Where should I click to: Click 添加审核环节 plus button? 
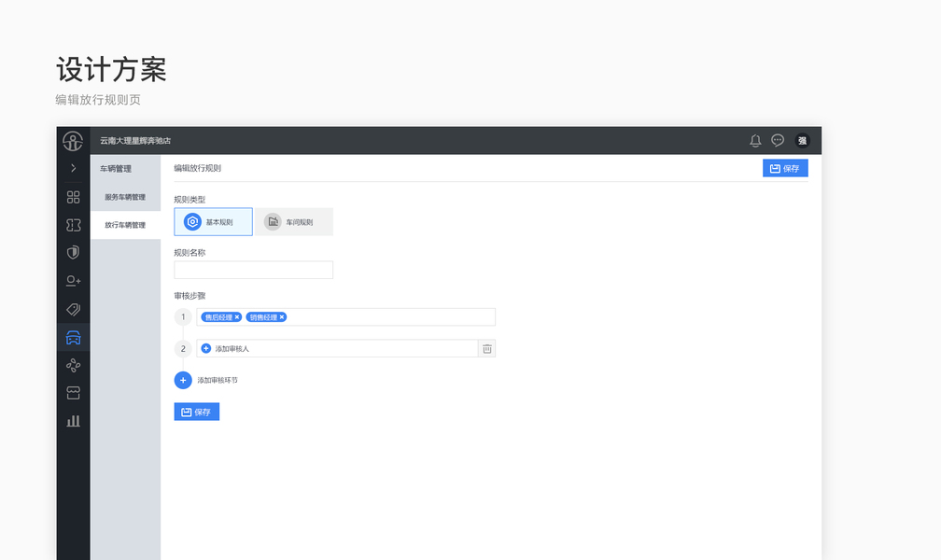pos(183,380)
